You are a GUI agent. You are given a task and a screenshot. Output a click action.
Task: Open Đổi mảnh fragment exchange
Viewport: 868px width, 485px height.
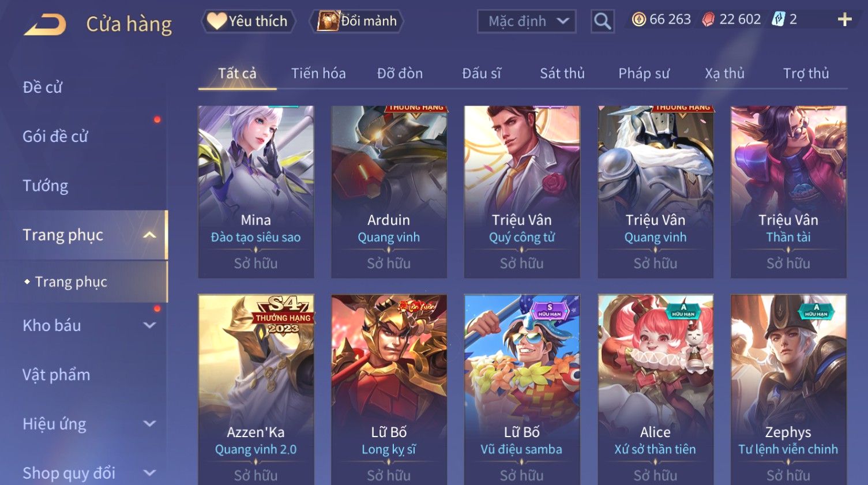point(356,21)
